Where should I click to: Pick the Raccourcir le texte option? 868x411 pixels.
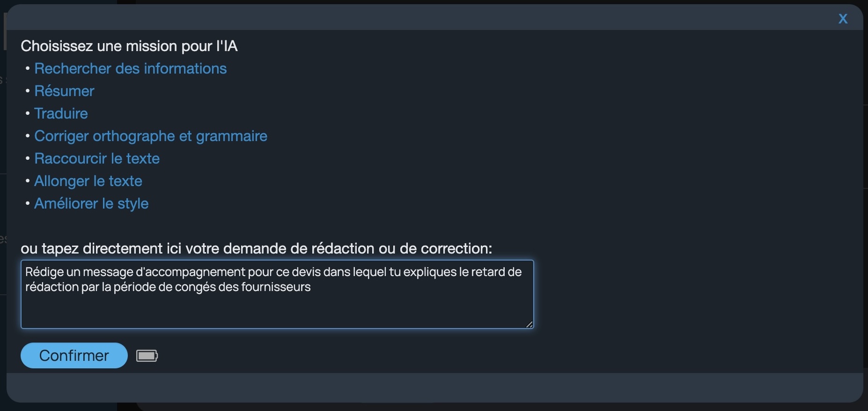tap(97, 158)
